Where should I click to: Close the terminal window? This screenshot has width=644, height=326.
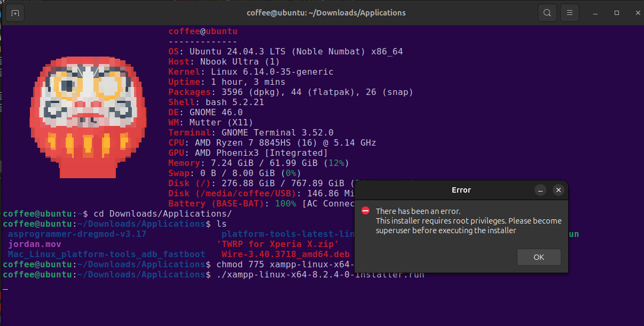[635, 13]
